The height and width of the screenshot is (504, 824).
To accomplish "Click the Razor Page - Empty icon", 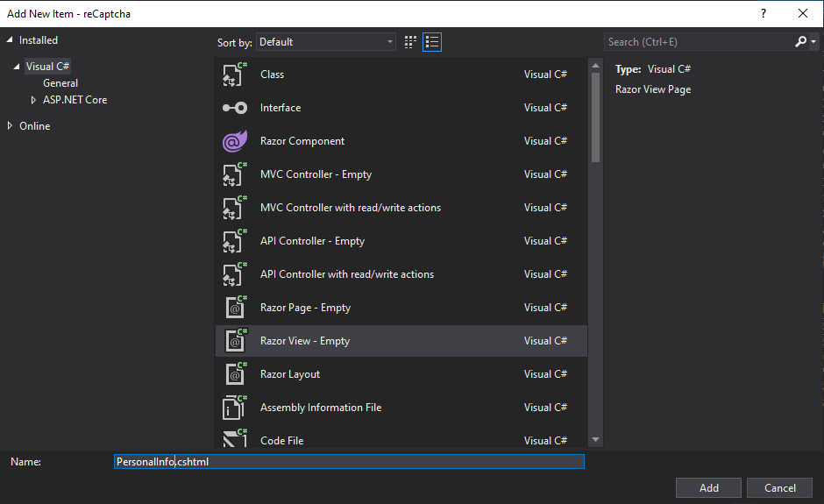I will 236,308.
